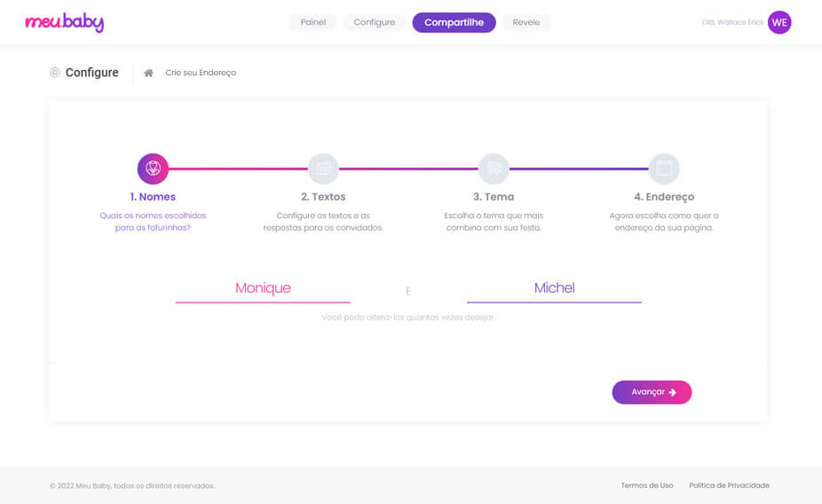Click the Michel name input field

click(554, 288)
